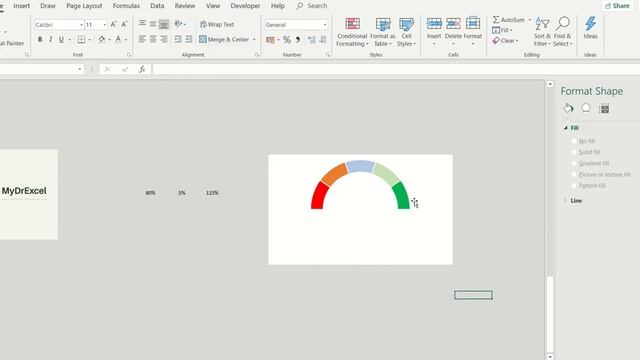The image size is (640, 360).
Task: Toggle Bold formatting
Action: [40, 40]
